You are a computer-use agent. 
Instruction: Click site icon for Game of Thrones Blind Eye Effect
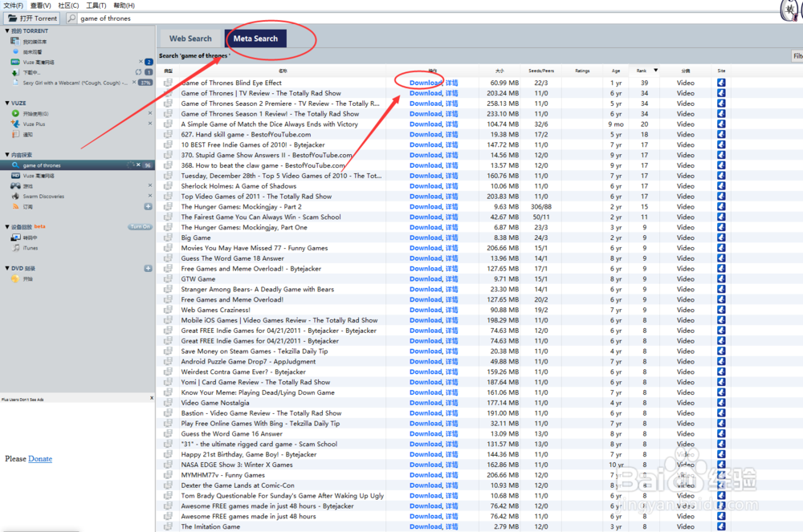(721, 83)
